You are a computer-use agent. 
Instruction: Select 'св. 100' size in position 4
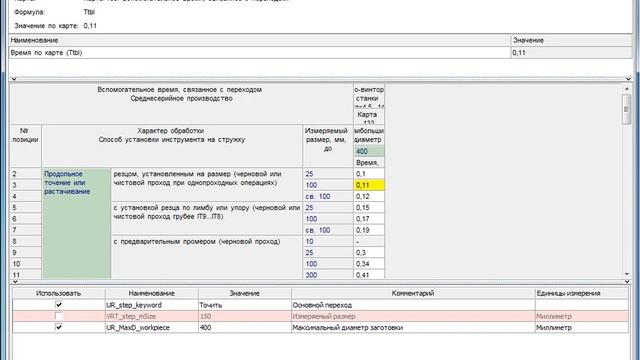pyautogui.click(x=328, y=196)
